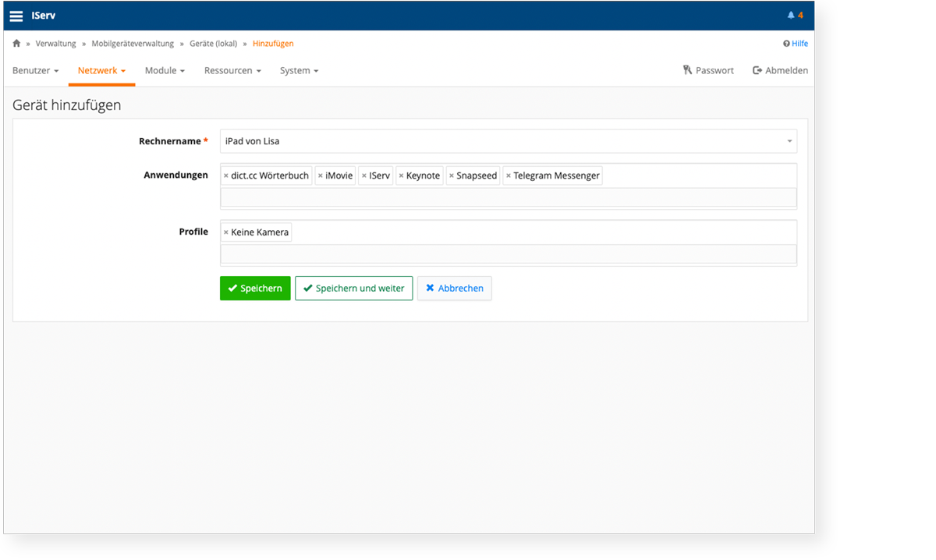
Task: Go to the home icon in the breadcrumb
Action: point(16,44)
